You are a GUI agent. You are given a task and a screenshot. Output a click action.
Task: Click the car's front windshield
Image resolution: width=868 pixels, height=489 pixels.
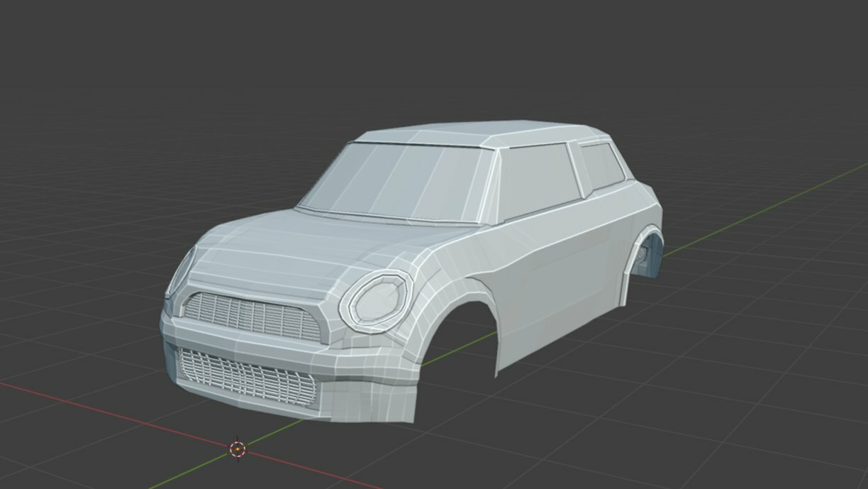(397, 182)
